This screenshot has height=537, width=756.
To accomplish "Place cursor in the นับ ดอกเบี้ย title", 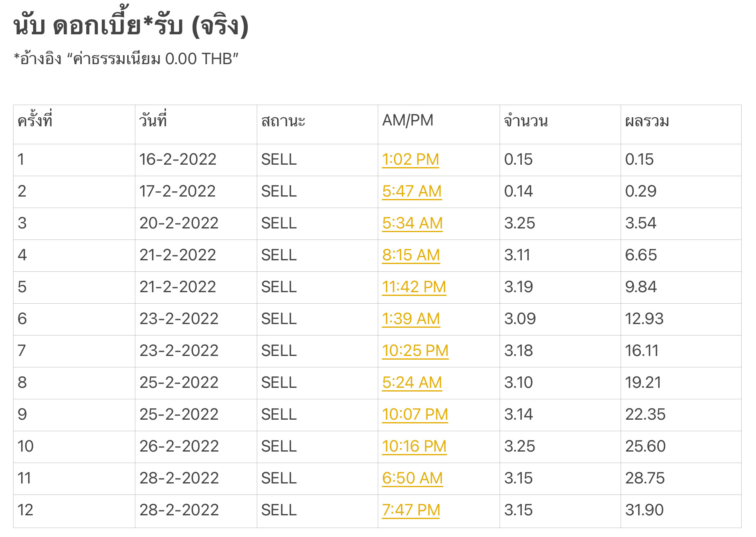I will pyautogui.click(x=131, y=26).
